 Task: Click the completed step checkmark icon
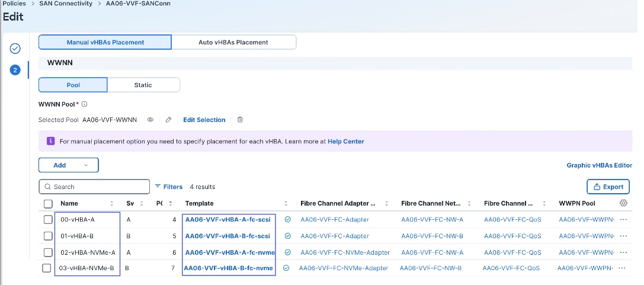point(15,49)
